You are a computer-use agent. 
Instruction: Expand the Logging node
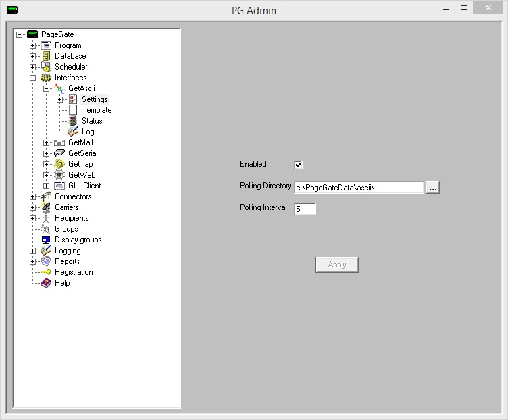[32, 251]
